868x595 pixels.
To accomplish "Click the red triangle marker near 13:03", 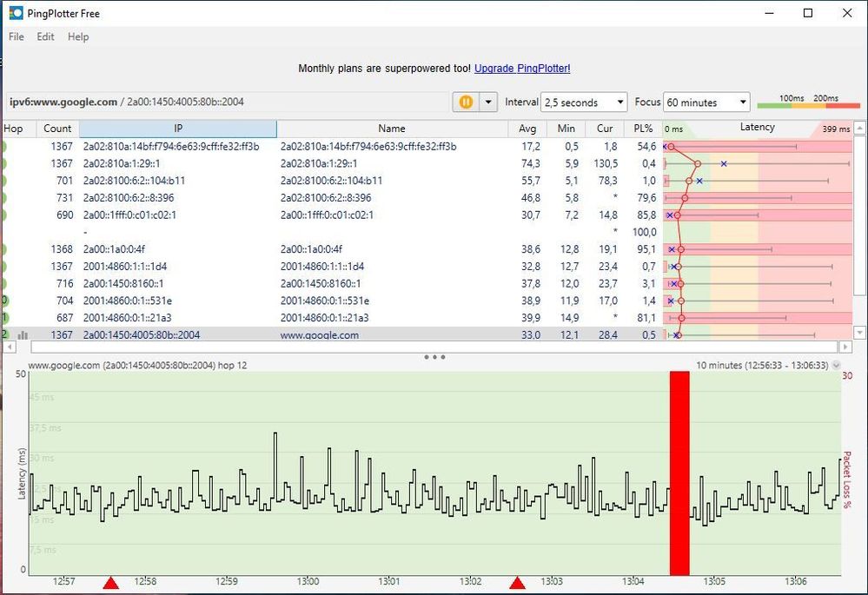I will pyautogui.click(x=517, y=582).
